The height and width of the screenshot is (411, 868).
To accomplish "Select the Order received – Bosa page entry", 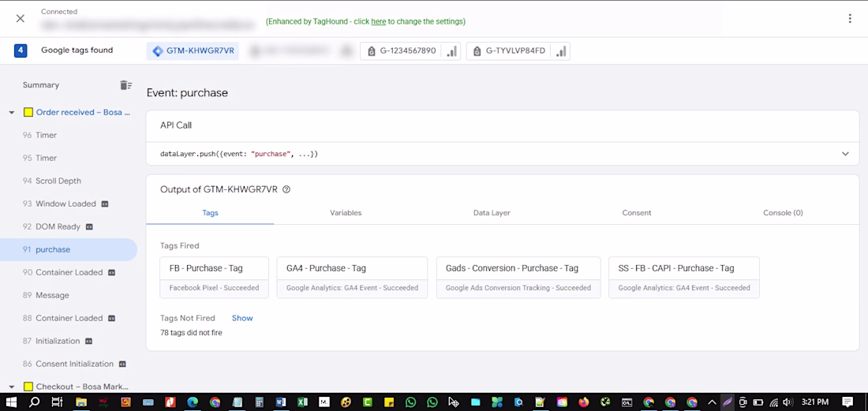I will [x=83, y=112].
